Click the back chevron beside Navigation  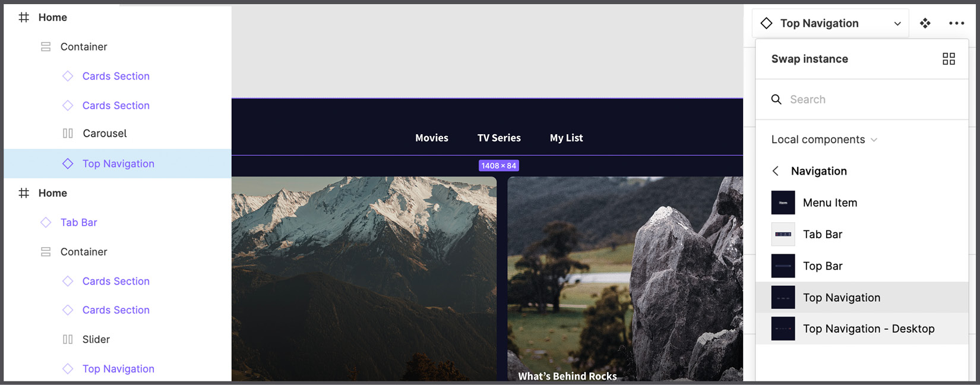click(x=775, y=171)
